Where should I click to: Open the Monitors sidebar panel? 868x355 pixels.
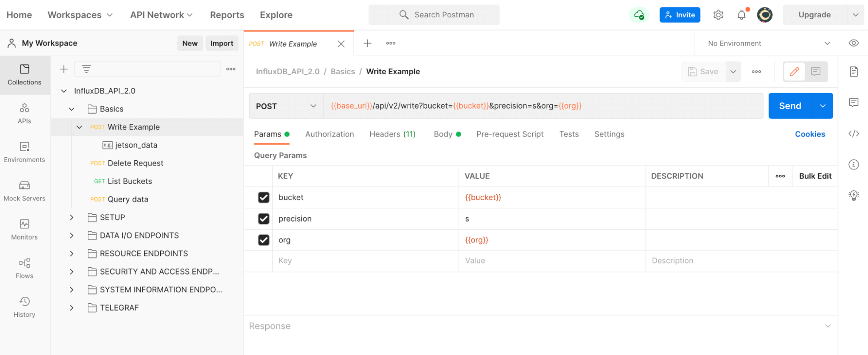point(25,230)
